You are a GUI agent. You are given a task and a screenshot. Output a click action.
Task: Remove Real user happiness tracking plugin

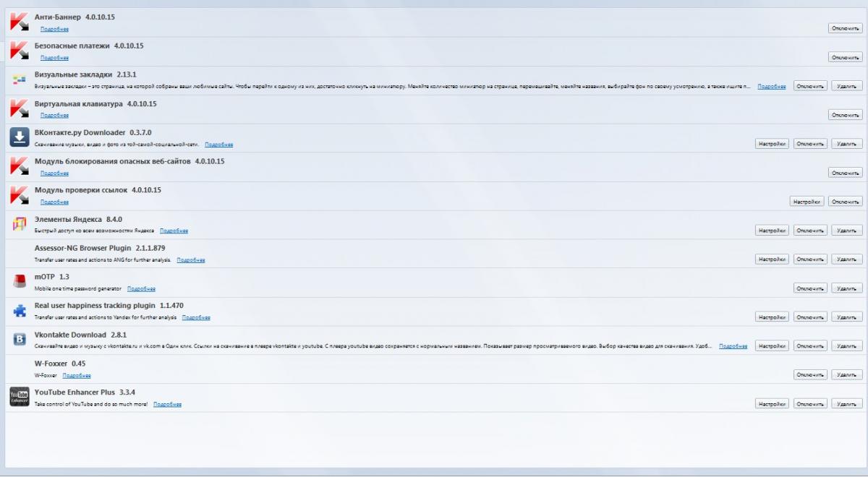tap(846, 317)
